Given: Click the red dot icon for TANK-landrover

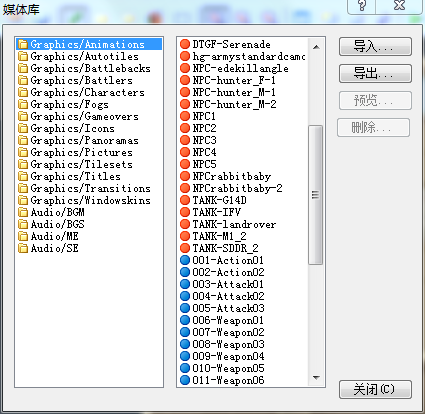Looking at the screenshot, I should tap(185, 224).
